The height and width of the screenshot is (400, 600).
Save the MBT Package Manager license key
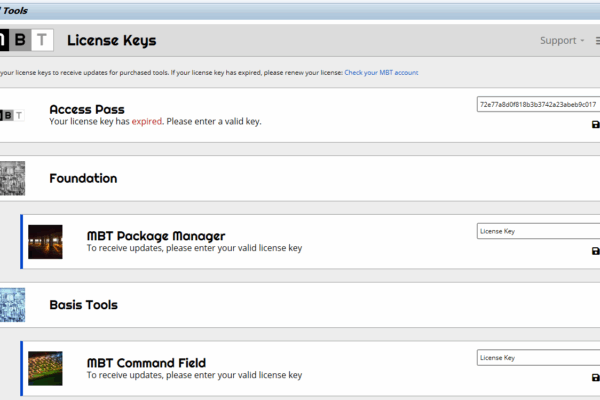click(596, 251)
